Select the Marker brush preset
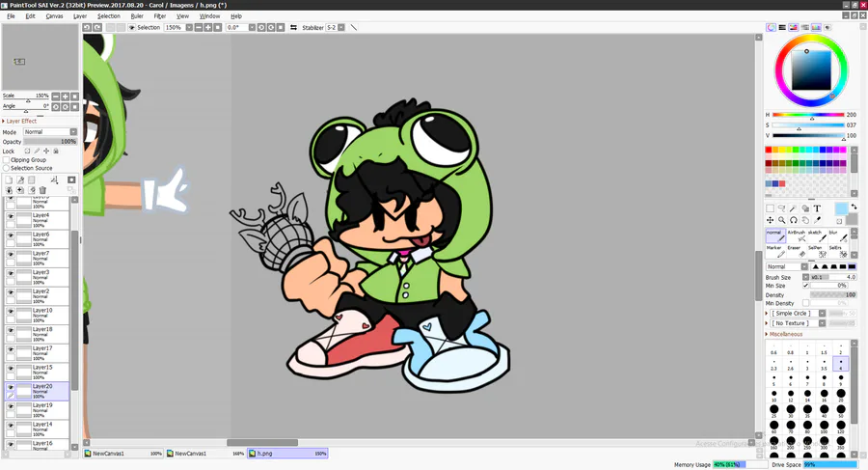The width and height of the screenshot is (868, 470). coord(775,251)
